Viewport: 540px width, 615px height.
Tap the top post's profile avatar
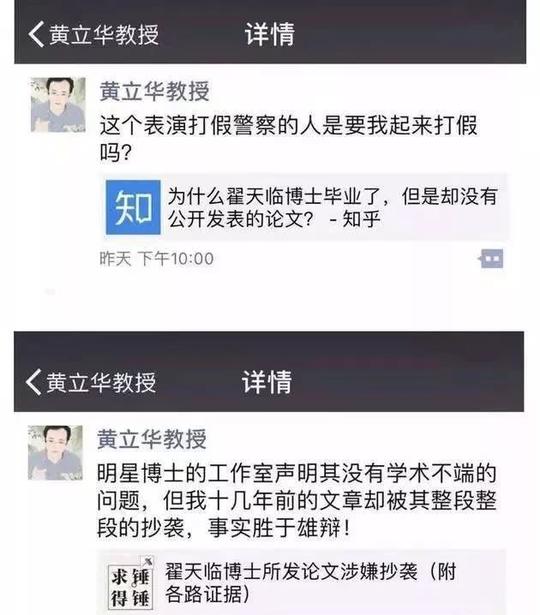click(x=58, y=105)
